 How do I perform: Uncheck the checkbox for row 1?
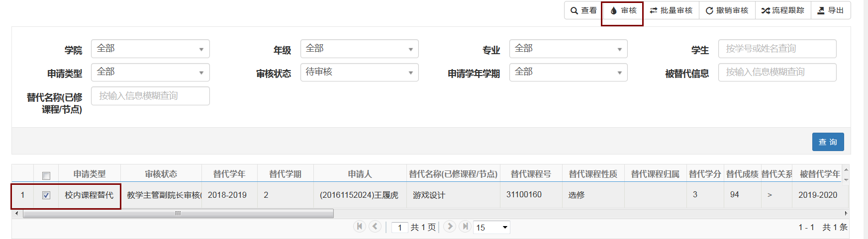tap(46, 195)
